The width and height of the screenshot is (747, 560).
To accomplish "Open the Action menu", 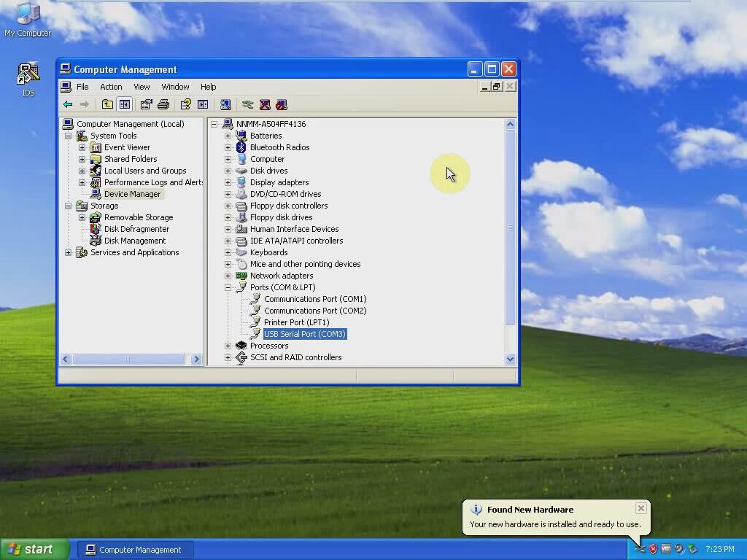I will pos(111,87).
